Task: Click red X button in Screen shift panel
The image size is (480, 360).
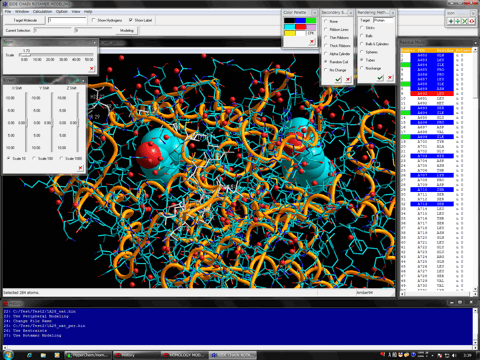Action: (x=80, y=168)
